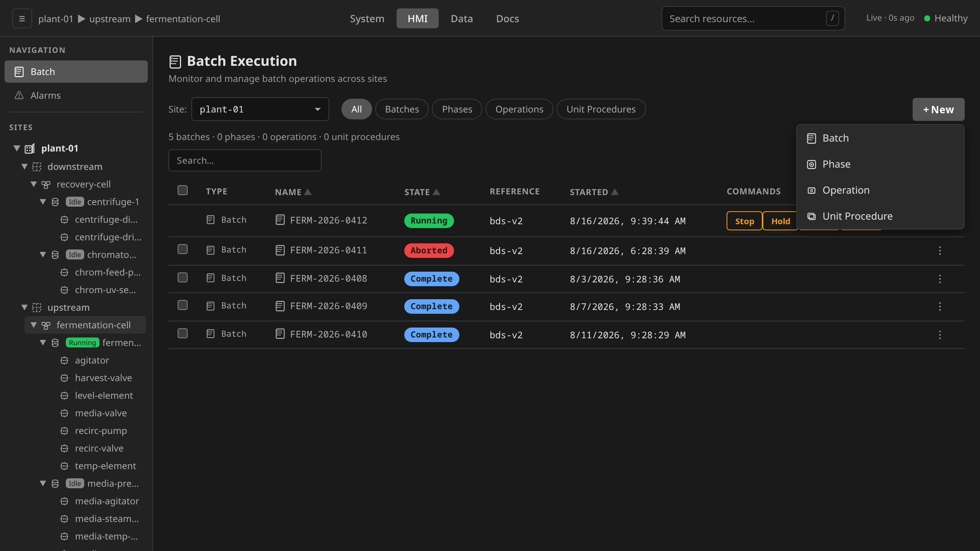Click the table Search... input field
The height and width of the screenshot is (551, 980).
click(245, 160)
